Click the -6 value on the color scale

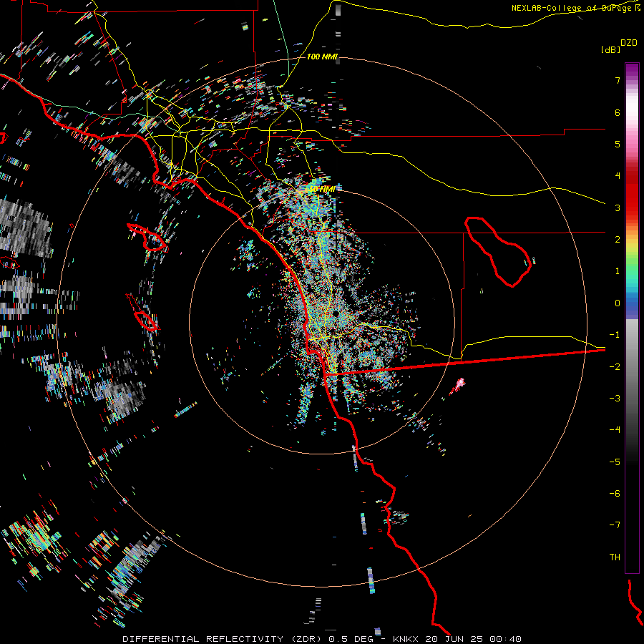pyautogui.click(x=615, y=494)
